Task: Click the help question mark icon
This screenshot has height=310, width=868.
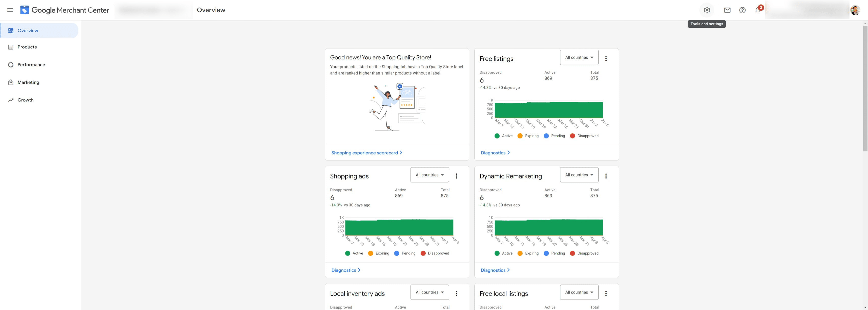Action: tap(742, 10)
